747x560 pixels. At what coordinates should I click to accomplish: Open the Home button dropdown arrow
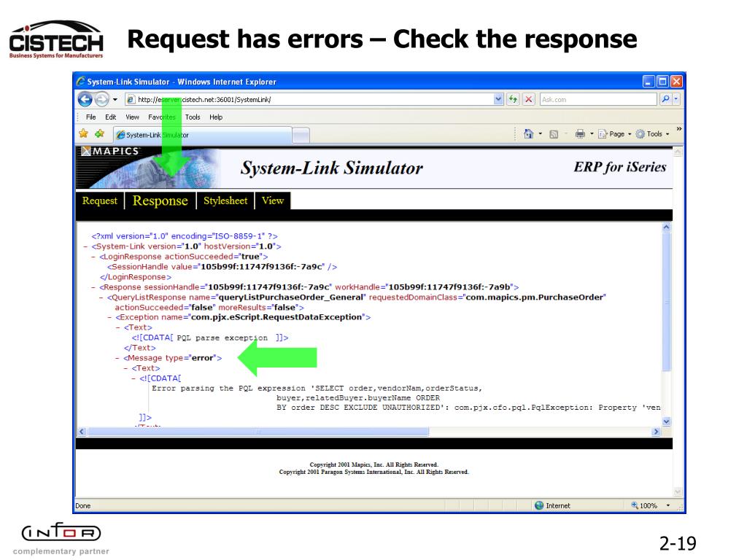tap(541, 134)
